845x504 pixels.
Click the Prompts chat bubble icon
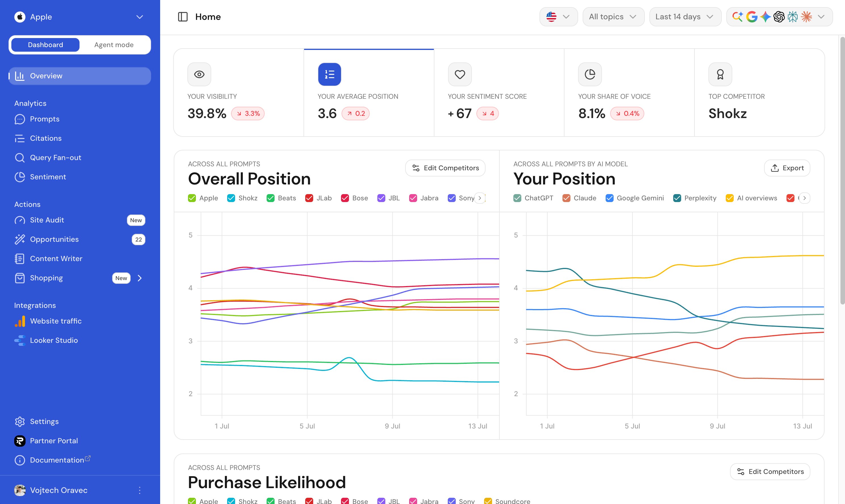[20, 119]
